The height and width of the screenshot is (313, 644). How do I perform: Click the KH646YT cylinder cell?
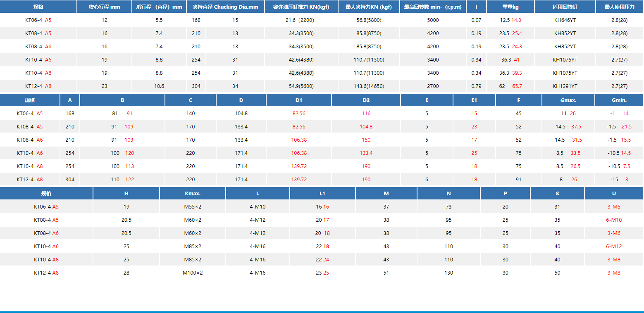(565, 20)
